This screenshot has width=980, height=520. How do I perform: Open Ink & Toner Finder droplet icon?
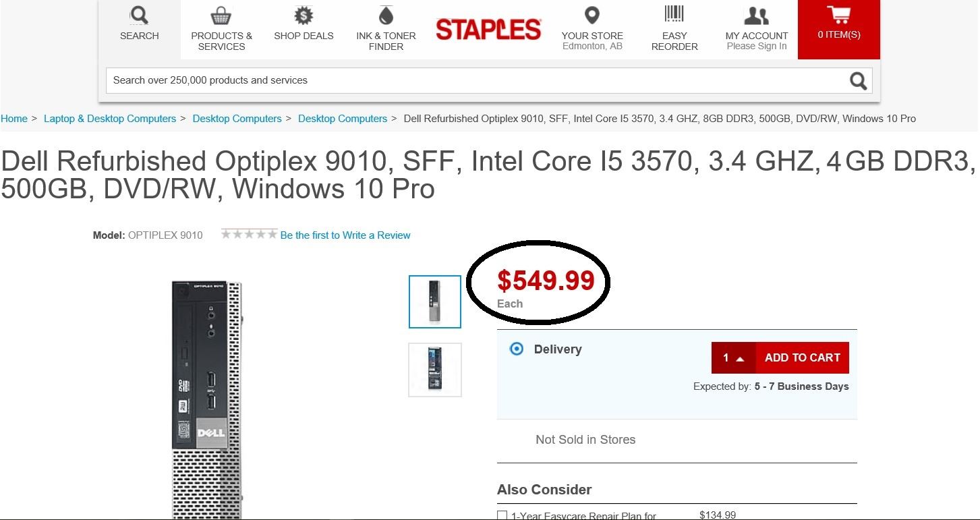[x=386, y=15]
